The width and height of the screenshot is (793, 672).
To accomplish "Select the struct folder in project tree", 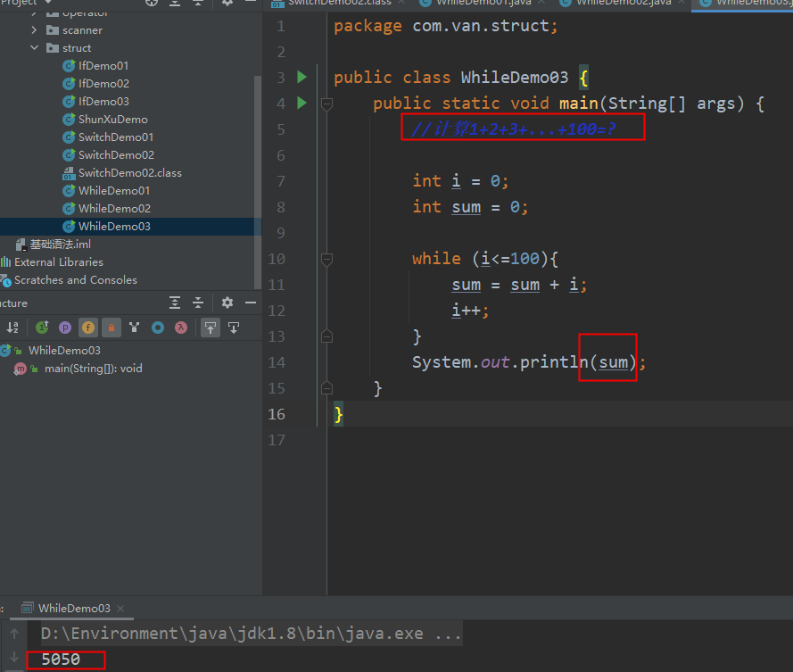I will coord(77,48).
